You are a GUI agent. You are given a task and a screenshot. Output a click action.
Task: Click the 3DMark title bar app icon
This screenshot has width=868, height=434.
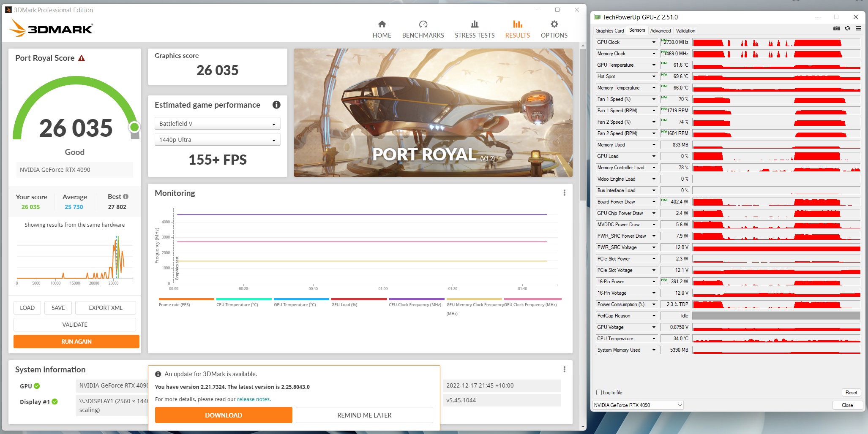point(8,10)
